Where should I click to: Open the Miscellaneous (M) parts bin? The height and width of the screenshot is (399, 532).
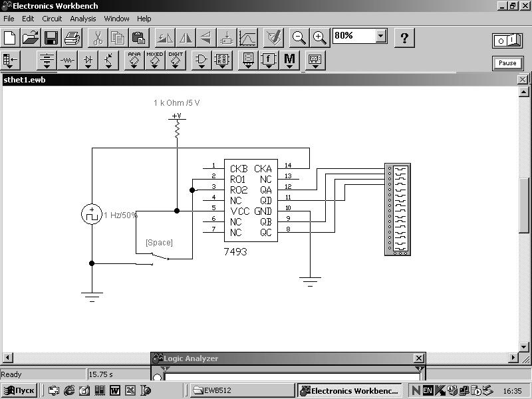coord(289,60)
